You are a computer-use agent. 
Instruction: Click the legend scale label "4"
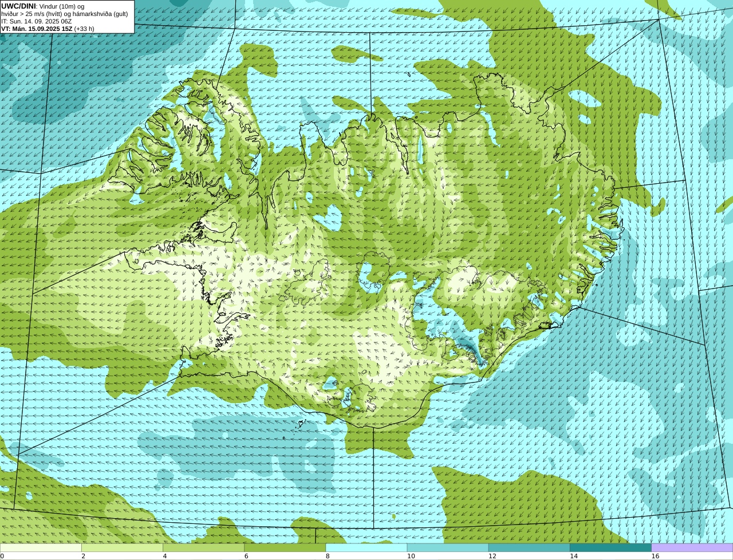(165, 556)
